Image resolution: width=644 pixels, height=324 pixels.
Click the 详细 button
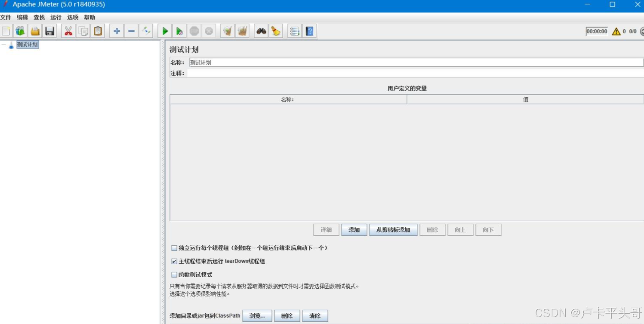[x=326, y=230]
